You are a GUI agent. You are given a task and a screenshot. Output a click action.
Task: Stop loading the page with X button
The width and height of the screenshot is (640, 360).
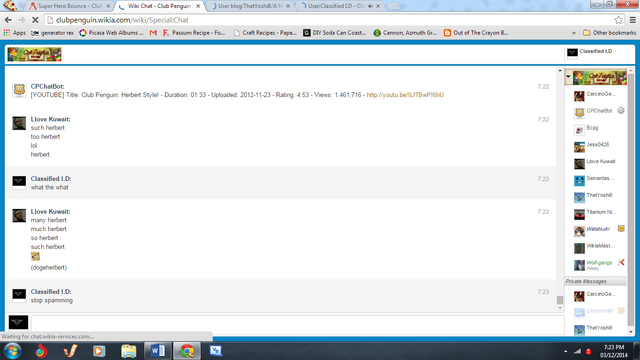click(x=35, y=20)
